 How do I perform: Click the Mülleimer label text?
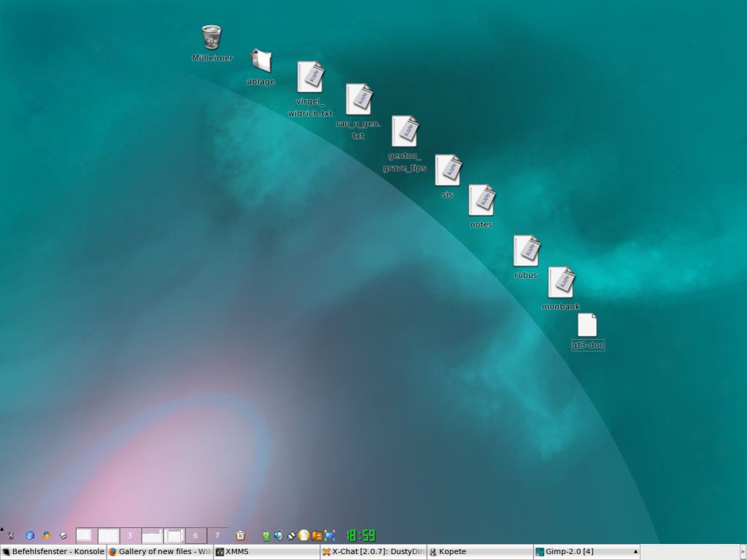(212, 58)
